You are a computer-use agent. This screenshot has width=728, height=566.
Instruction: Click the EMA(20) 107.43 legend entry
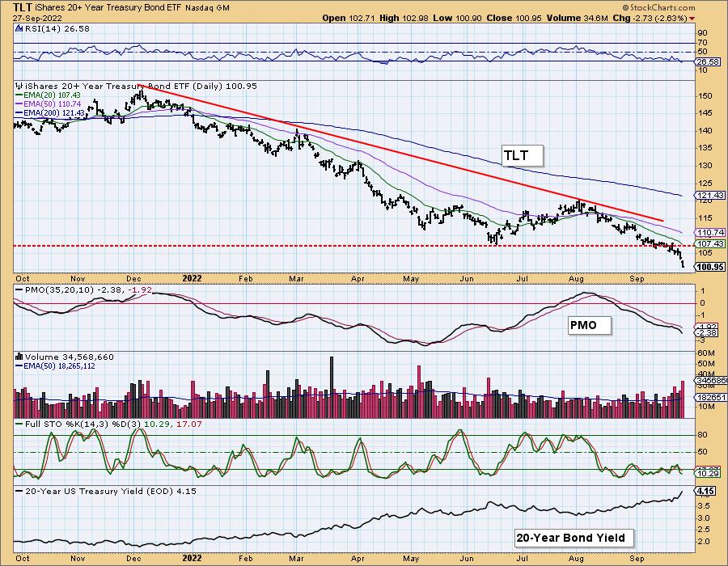[x=48, y=95]
